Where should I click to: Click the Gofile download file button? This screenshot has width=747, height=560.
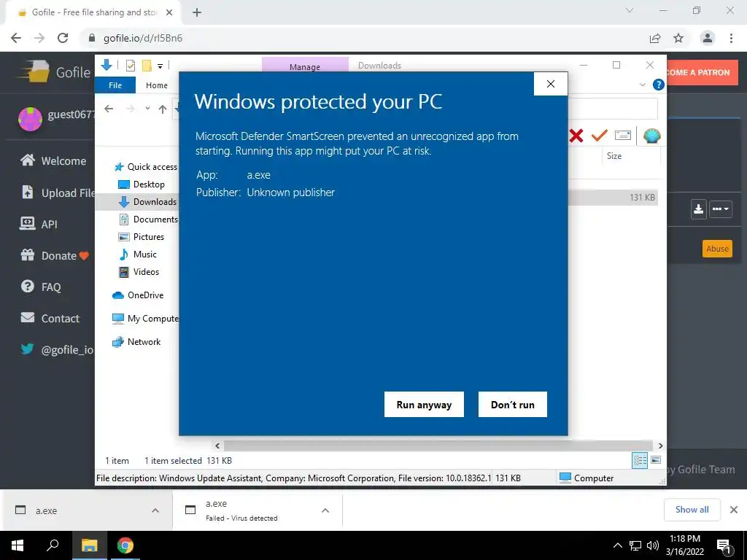(x=698, y=209)
